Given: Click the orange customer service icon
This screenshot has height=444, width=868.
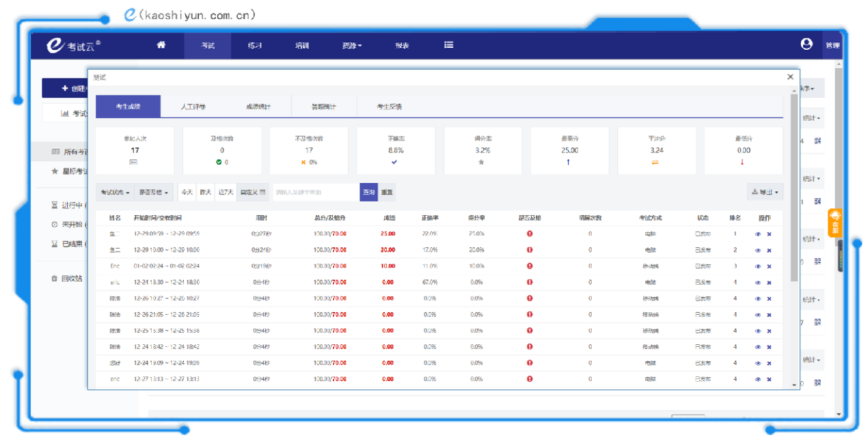Looking at the screenshot, I should click(x=835, y=222).
